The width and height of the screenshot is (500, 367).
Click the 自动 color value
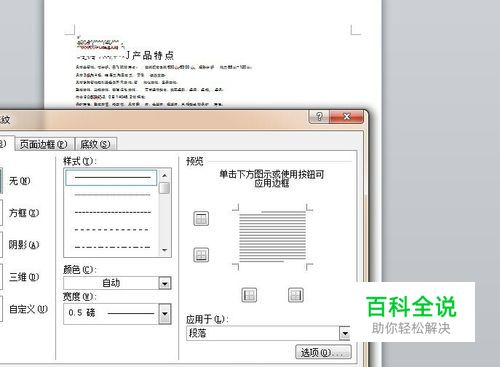(111, 283)
